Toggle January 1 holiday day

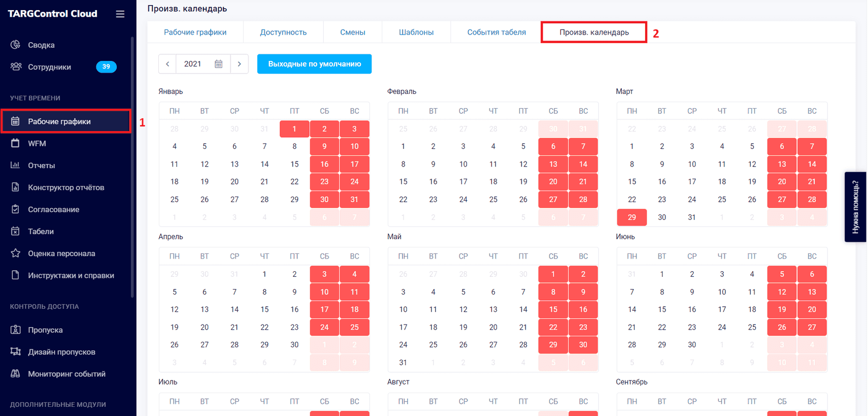[294, 129]
